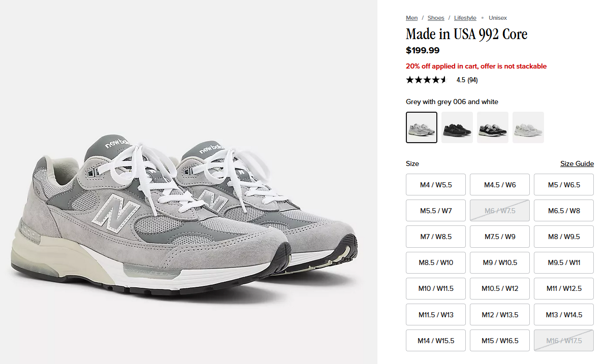Select size M10 / W11.5
The height and width of the screenshot is (364, 607).
pyautogui.click(x=435, y=288)
